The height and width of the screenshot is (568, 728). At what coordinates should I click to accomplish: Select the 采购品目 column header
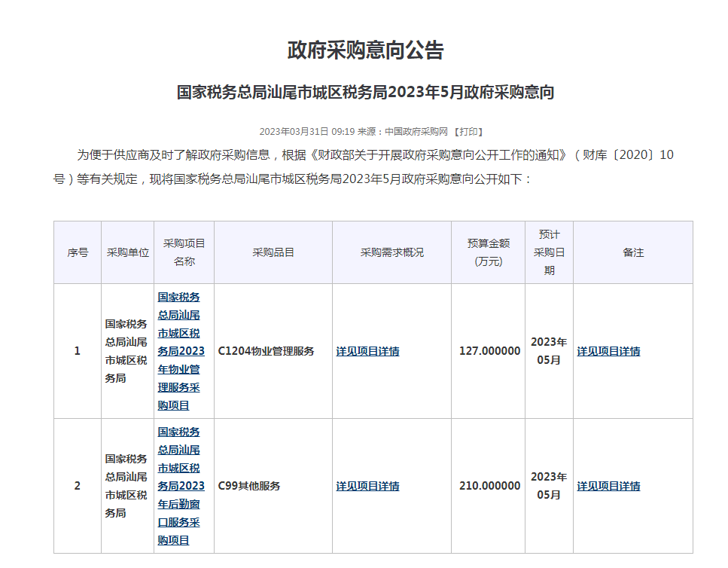pos(273,252)
